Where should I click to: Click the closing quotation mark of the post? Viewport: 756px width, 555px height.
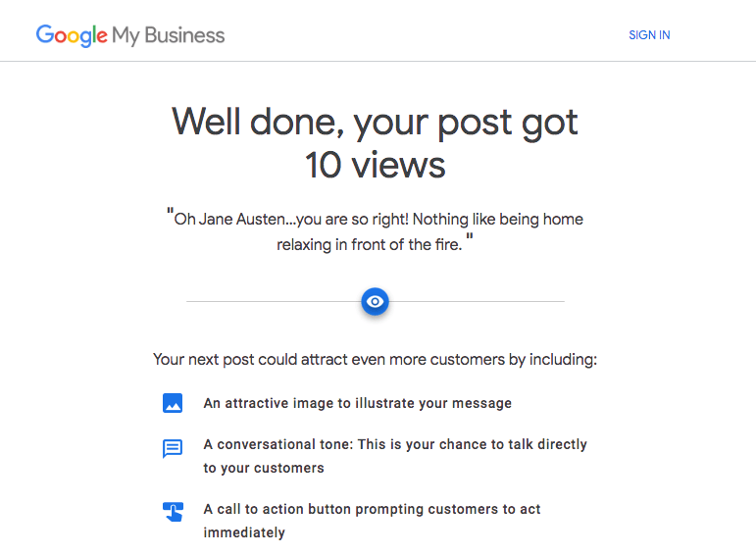click(470, 238)
